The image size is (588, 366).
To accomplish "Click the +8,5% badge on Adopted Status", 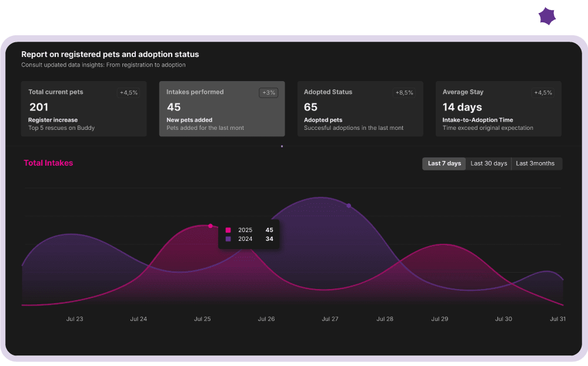I will tap(406, 92).
